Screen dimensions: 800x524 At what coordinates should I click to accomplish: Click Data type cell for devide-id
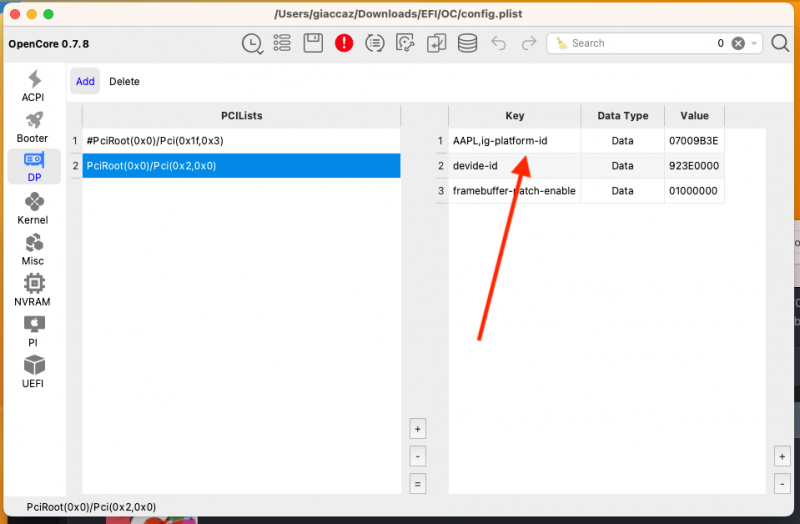pyautogui.click(x=622, y=166)
